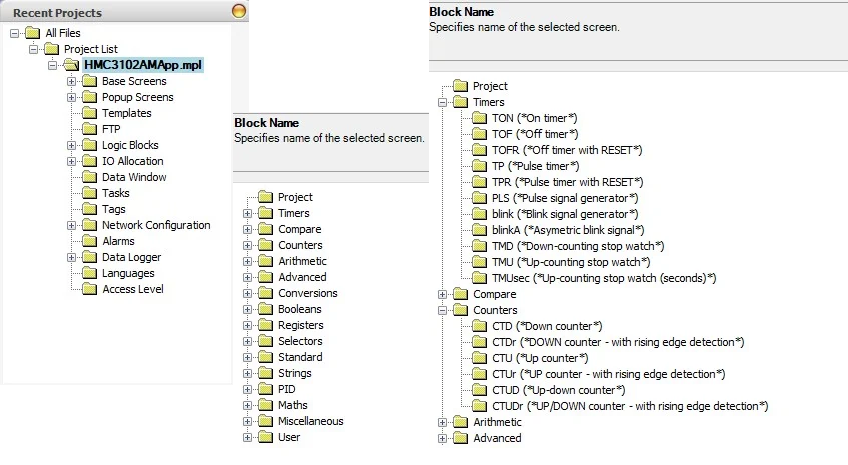The image size is (848, 465).
Task: Expand the Data Logger node
Action: point(71,257)
